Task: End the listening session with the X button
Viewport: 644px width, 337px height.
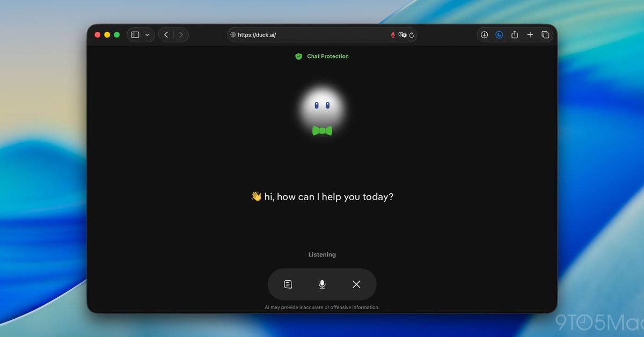Action: pos(356,284)
